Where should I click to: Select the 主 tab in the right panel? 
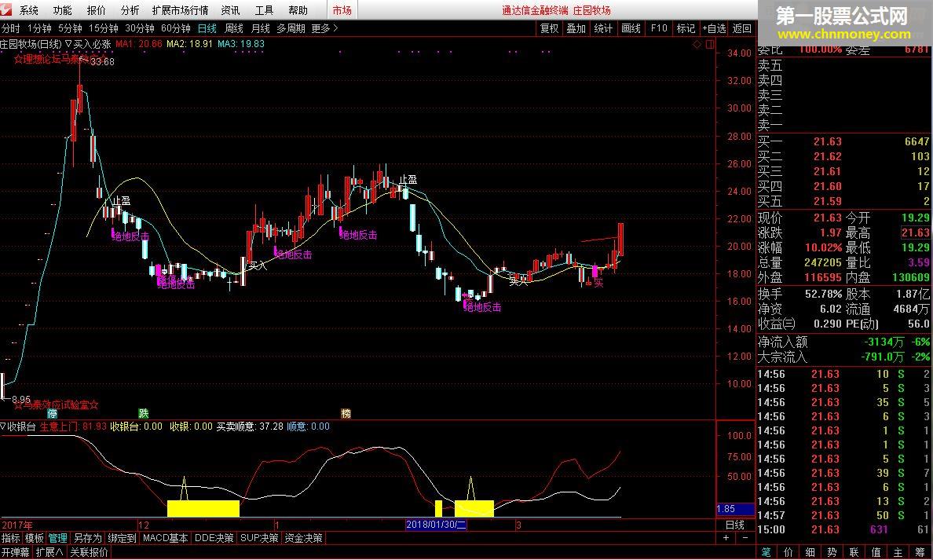click(x=898, y=553)
